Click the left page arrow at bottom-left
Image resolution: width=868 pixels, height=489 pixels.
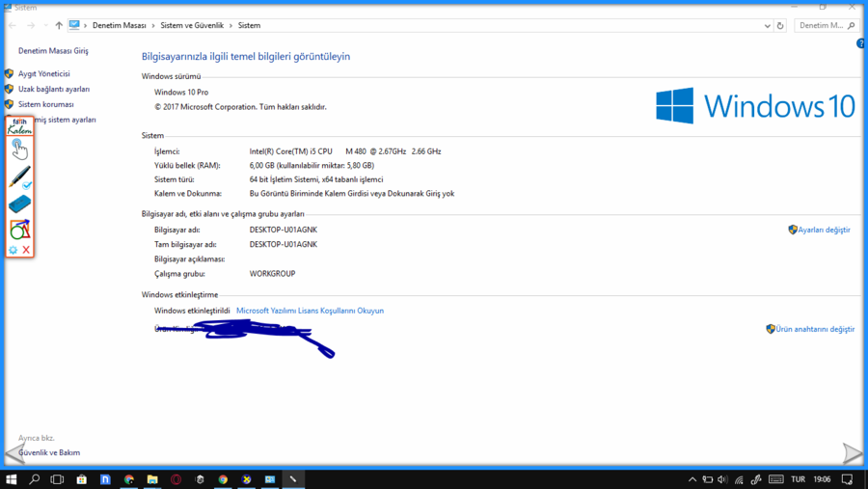pyautogui.click(x=14, y=453)
